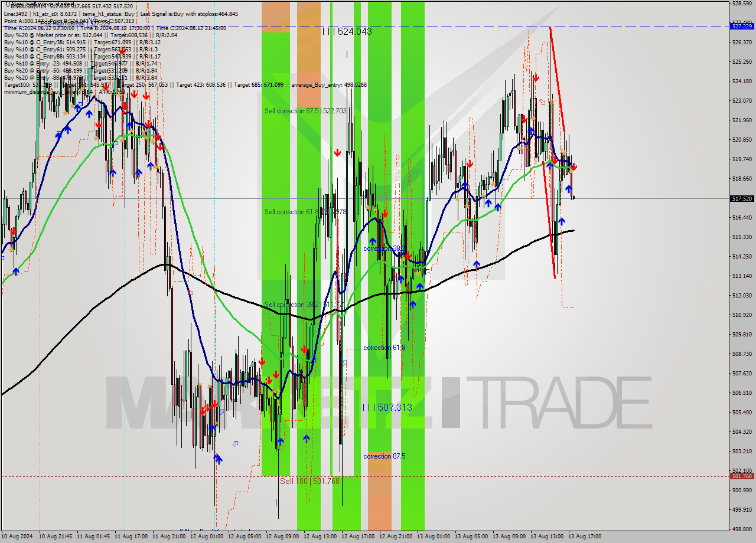Click the 523.070 price axis label
This screenshot has width=756, height=543.
[742, 100]
